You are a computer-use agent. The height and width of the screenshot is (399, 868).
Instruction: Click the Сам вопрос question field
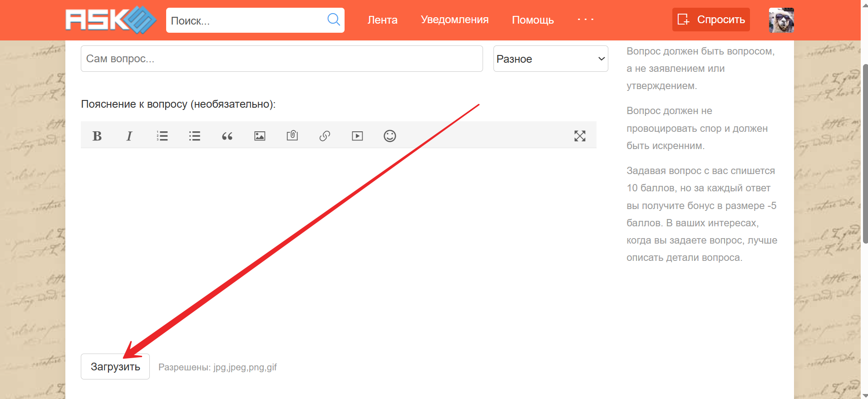(281, 59)
